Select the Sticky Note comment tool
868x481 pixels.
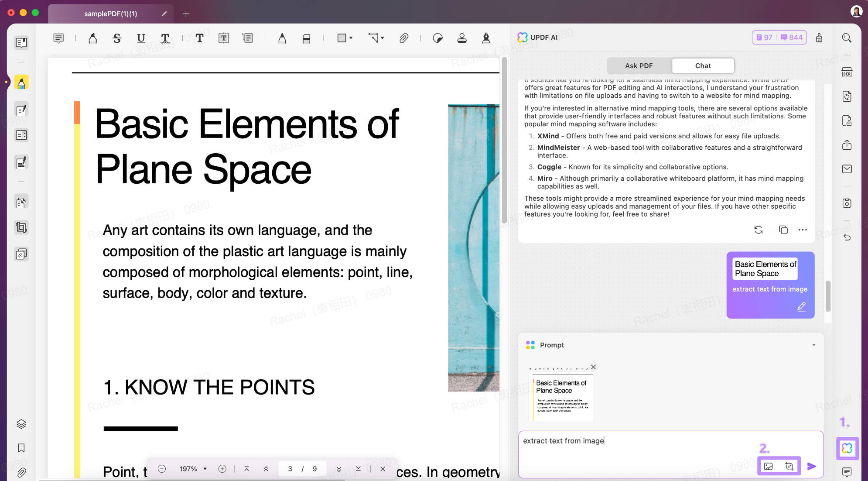point(58,38)
